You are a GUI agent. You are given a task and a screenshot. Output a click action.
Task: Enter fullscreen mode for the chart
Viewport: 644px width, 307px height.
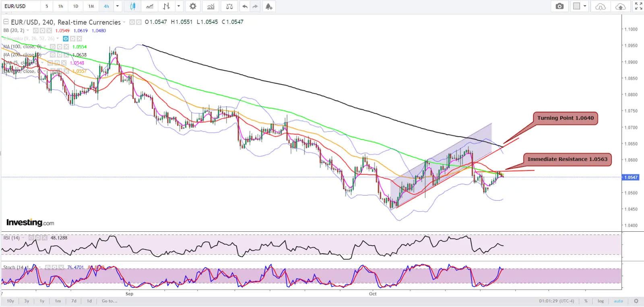[638, 6]
